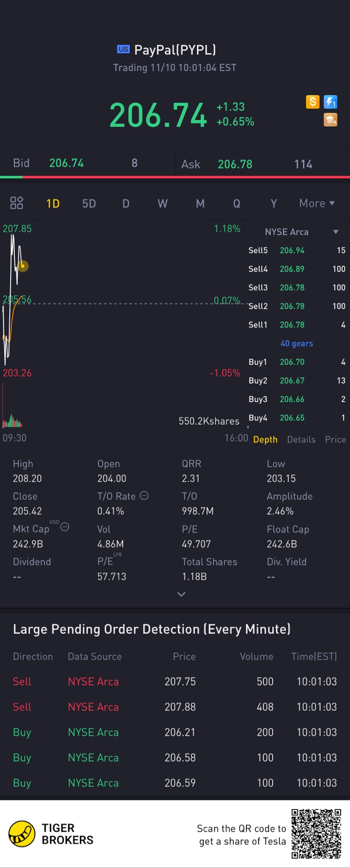Select the Buy order at 206.59
The height and width of the screenshot is (868, 350).
[175, 783]
